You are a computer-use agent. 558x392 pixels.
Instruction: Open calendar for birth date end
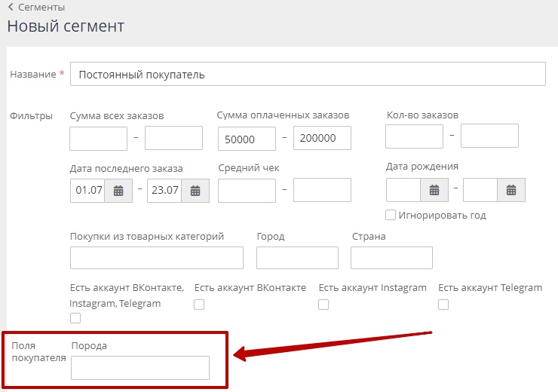(510, 190)
